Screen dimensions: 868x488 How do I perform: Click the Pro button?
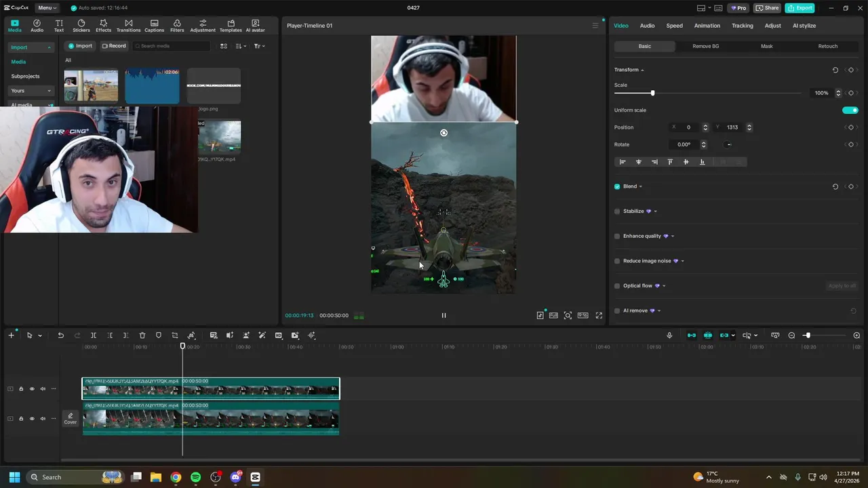(738, 8)
